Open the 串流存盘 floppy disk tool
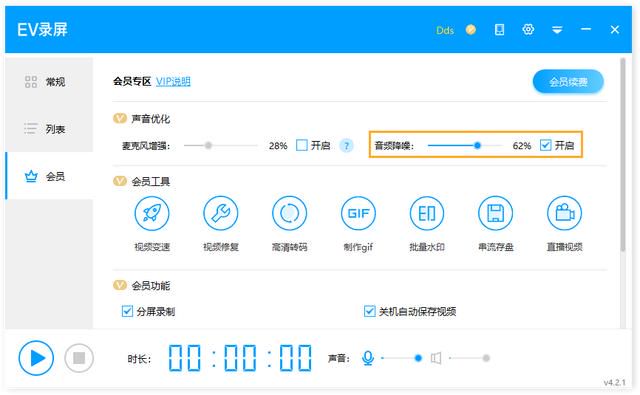Viewport: 640px width, 395px height. 496,213
